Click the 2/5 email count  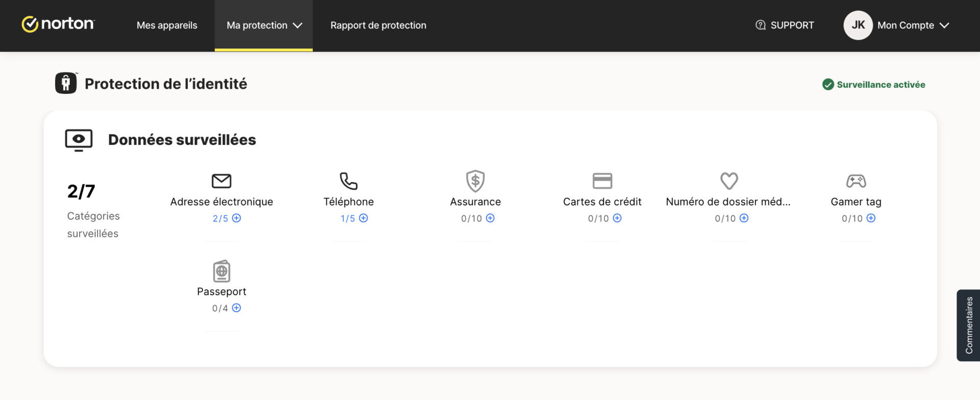click(220, 218)
